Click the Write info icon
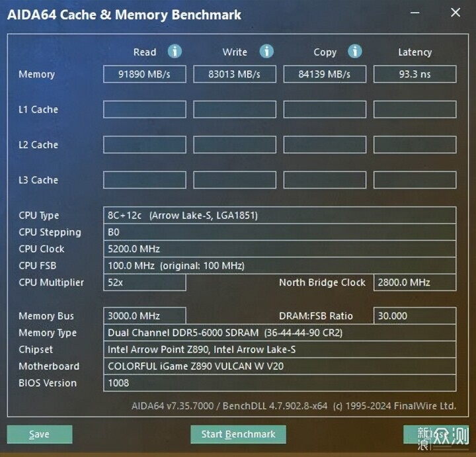The height and width of the screenshot is (457, 476). click(x=266, y=52)
